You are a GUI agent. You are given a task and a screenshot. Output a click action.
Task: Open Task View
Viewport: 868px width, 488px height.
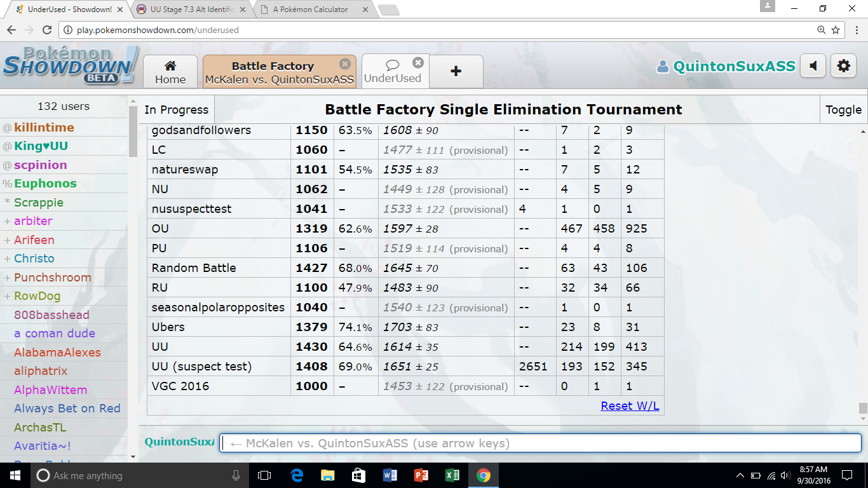264,475
